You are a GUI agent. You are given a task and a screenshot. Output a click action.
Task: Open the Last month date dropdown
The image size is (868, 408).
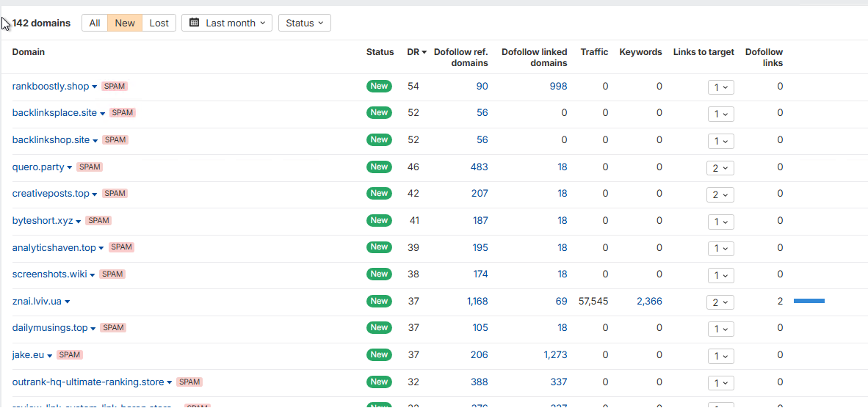click(227, 23)
